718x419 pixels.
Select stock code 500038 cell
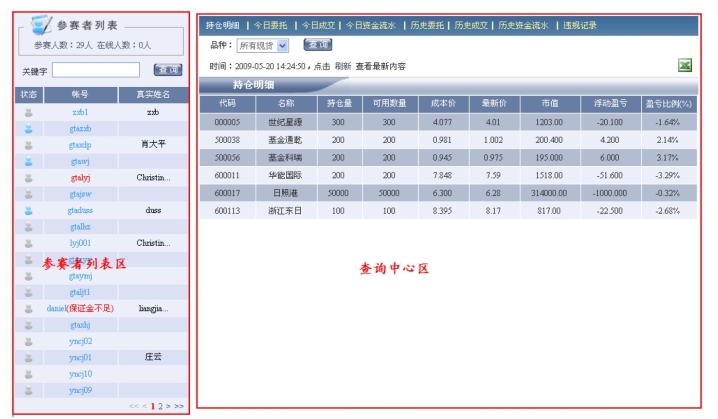tap(228, 140)
